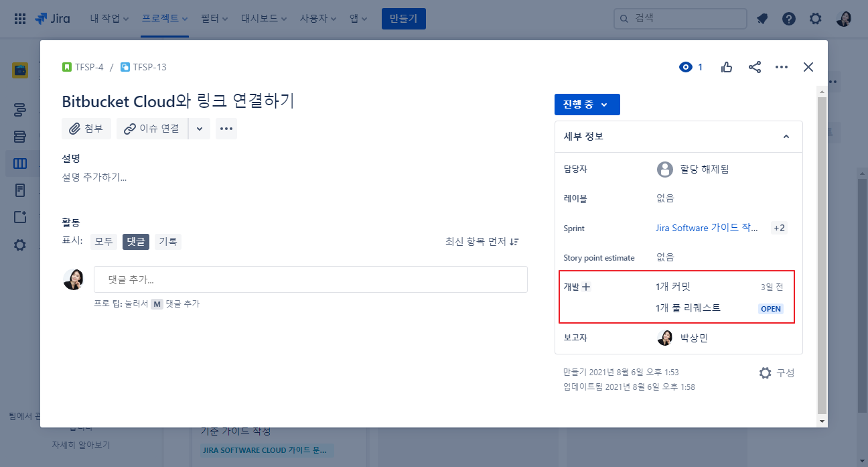Go to Jira home via logo
868x467 pixels.
pos(52,19)
